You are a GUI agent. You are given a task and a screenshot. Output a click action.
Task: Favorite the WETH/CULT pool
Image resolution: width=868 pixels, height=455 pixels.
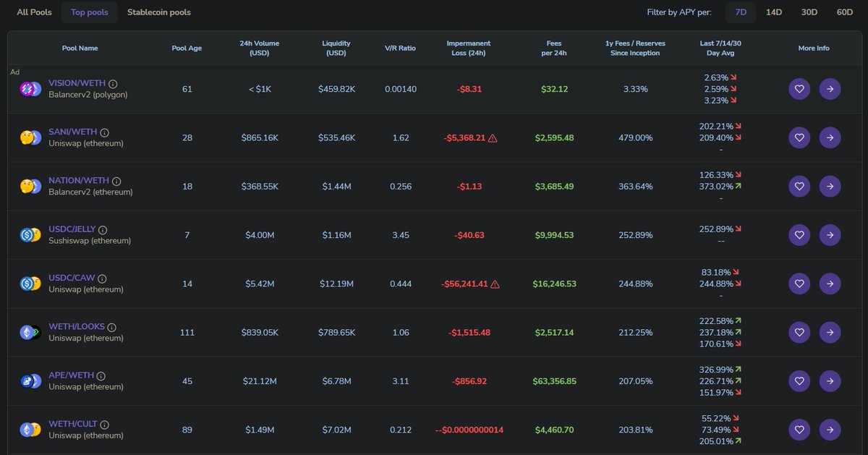coord(799,430)
